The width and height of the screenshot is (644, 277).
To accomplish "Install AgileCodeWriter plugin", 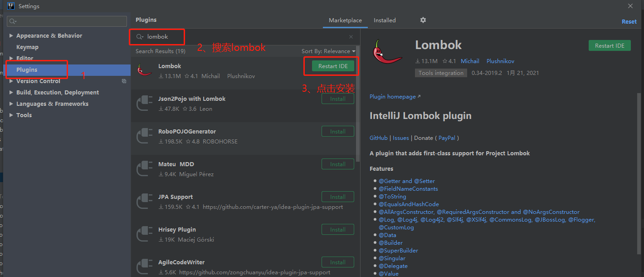I will pyautogui.click(x=338, y=262).
